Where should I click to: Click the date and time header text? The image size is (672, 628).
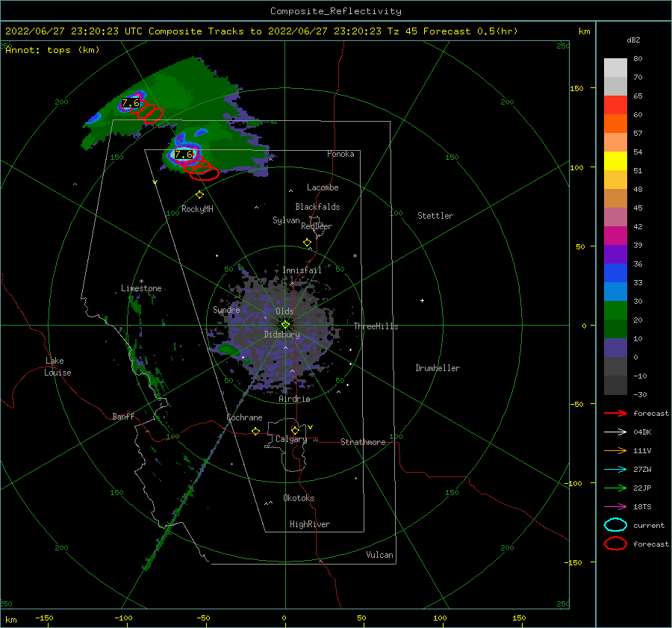click(261, 31)
